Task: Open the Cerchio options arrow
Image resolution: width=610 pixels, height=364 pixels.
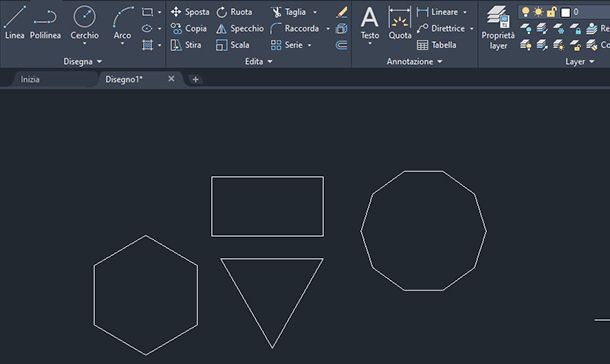Action: point(84,43)
